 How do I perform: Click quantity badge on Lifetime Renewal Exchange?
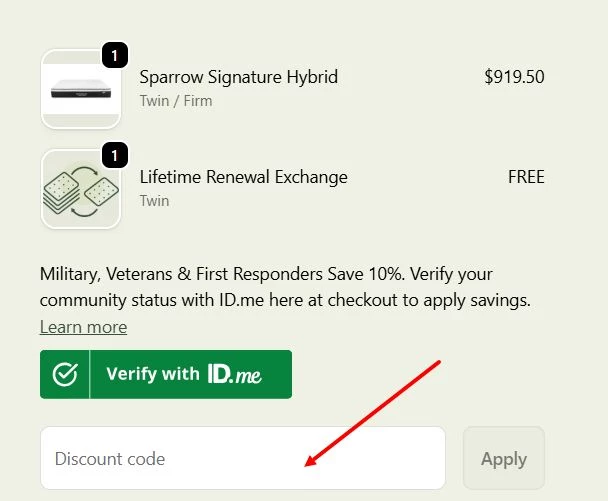point(115,156)
